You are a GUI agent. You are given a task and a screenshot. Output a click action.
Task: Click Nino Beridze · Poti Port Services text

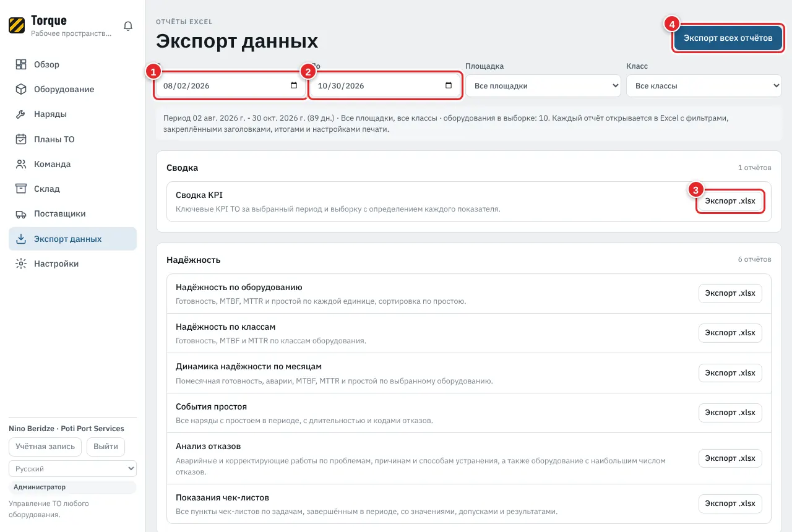tap(66, 429)
